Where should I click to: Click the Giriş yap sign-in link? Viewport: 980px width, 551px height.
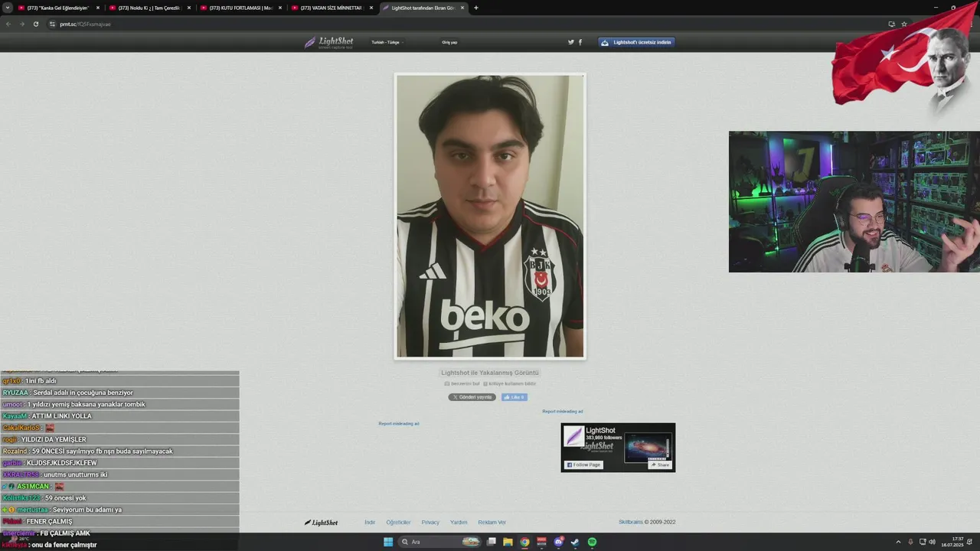(449, 42)
